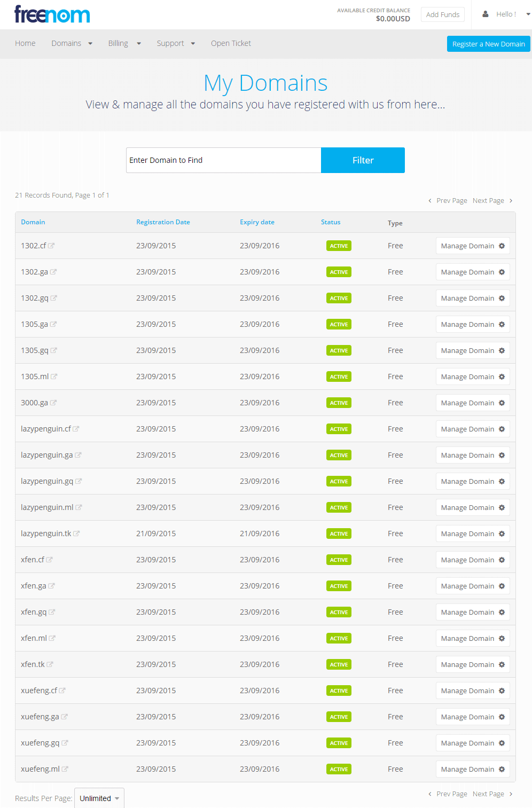Click the blue Filter button

coord(363,160)
